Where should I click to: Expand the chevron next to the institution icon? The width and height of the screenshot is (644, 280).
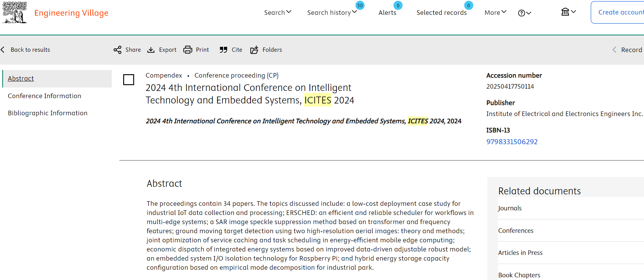(x=574, y=12)
